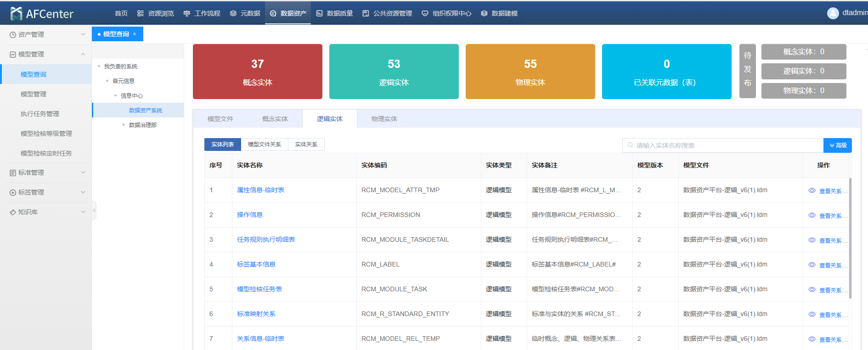Click the search magnifier icon in entity search
This screenshot has width=868, height=350.
point(631,145)
